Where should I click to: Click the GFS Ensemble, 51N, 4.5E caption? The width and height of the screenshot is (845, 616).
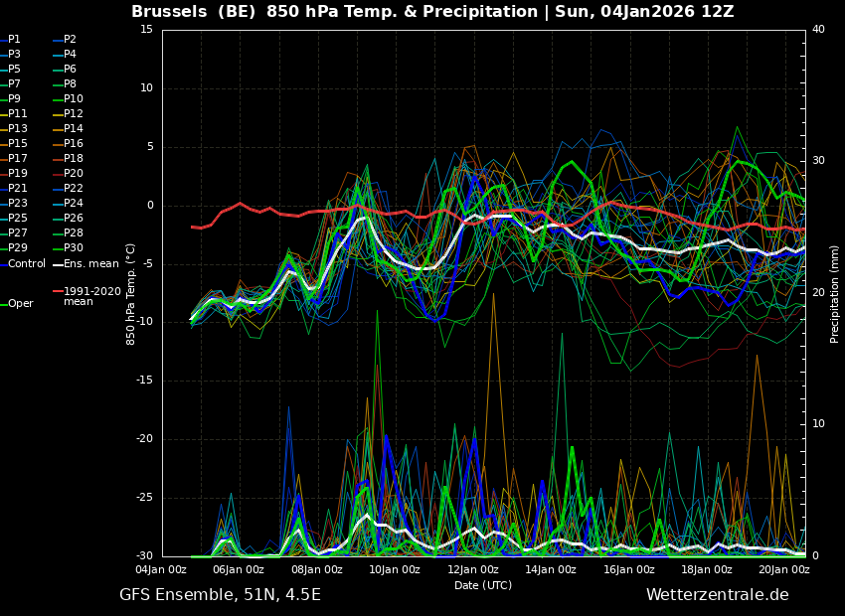pos(220,595)
